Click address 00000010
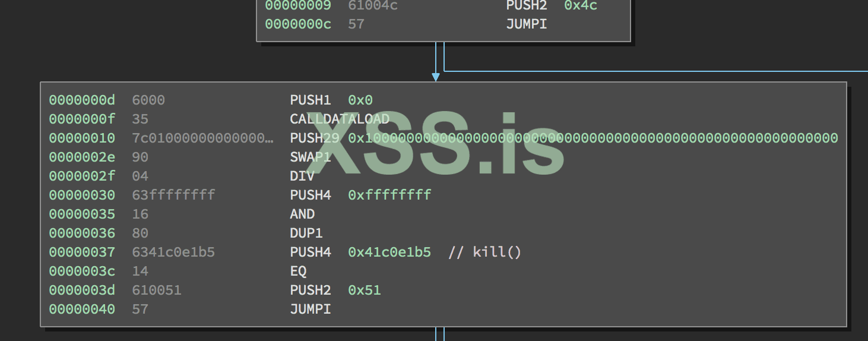This screenshot has width=868, height=341. coord(82,138)
